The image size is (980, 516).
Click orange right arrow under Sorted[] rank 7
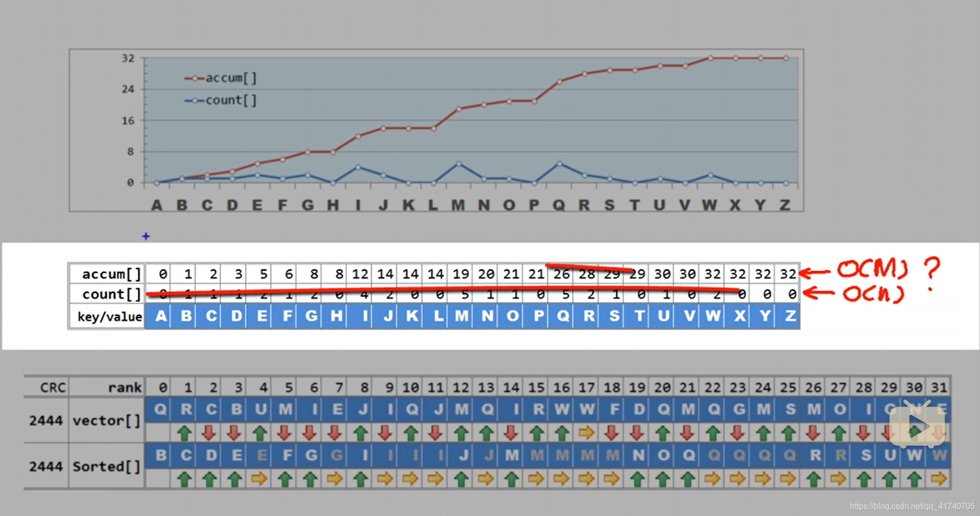tap(335, 479)
